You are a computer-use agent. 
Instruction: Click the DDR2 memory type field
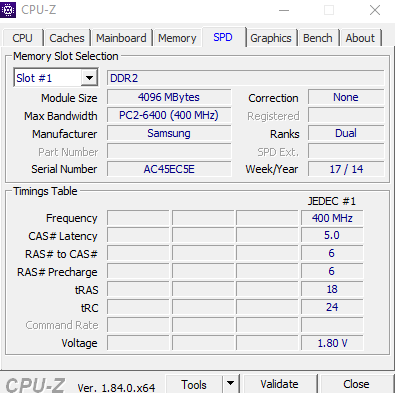point(246,78)
